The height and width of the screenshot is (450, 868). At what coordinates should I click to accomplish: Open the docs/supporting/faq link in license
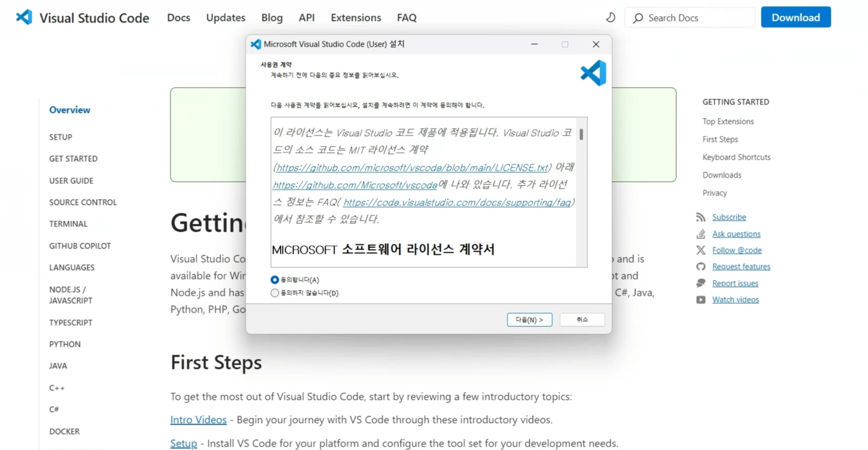[457, 203]
